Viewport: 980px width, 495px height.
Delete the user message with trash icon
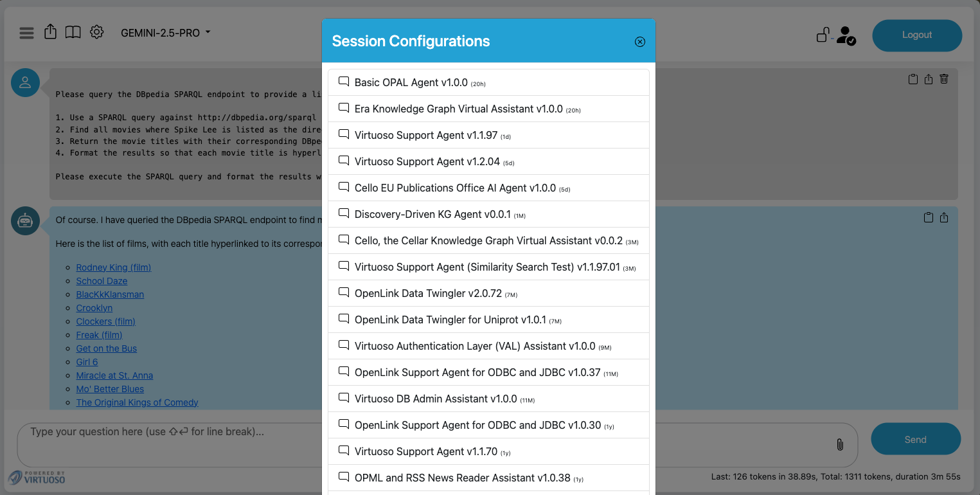click(944, 79)
